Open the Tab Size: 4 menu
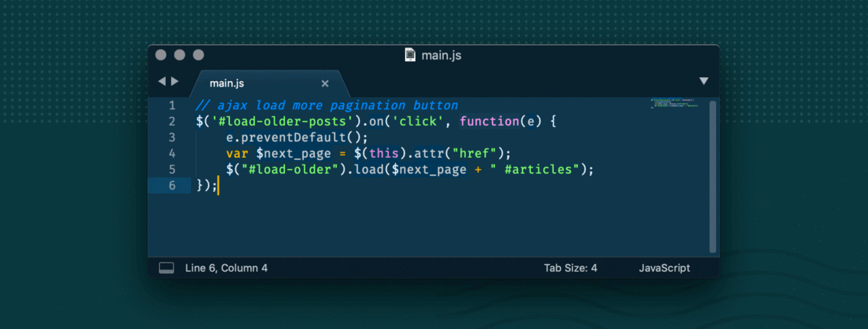Image resolution: width=868 pixels, height=329 pixels. (x=570, y=268)
